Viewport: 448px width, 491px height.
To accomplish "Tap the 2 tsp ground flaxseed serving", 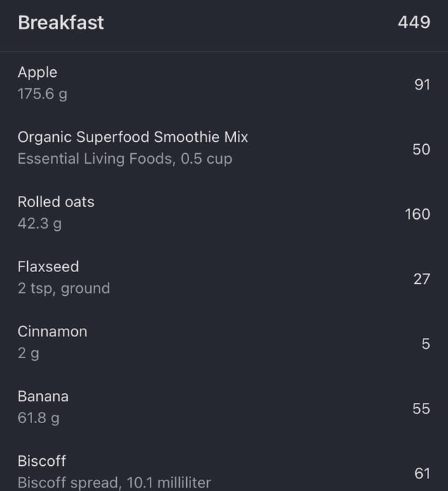I will tap(64, 288).
